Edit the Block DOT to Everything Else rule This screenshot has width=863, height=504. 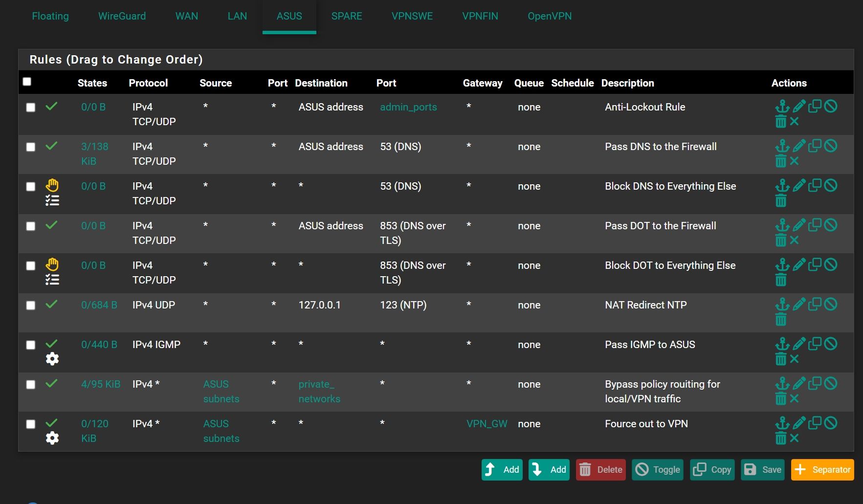pyautogui.click(x=799, y=264)
